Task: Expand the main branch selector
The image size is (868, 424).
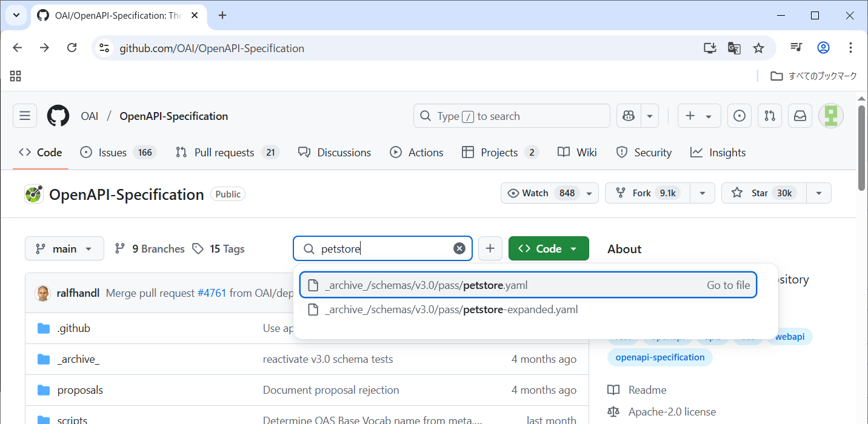Action: coord(64,248)
